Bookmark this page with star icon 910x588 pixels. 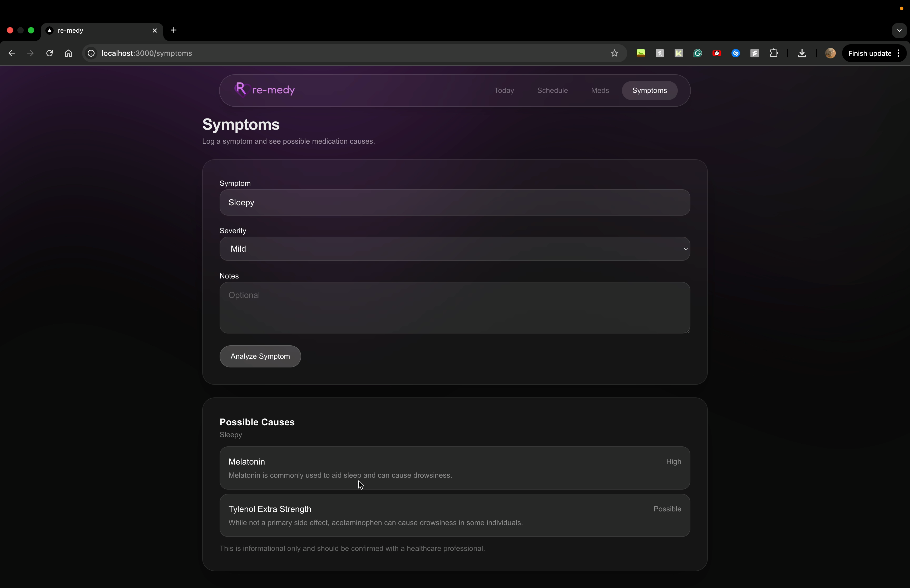[x=614, y=53]
